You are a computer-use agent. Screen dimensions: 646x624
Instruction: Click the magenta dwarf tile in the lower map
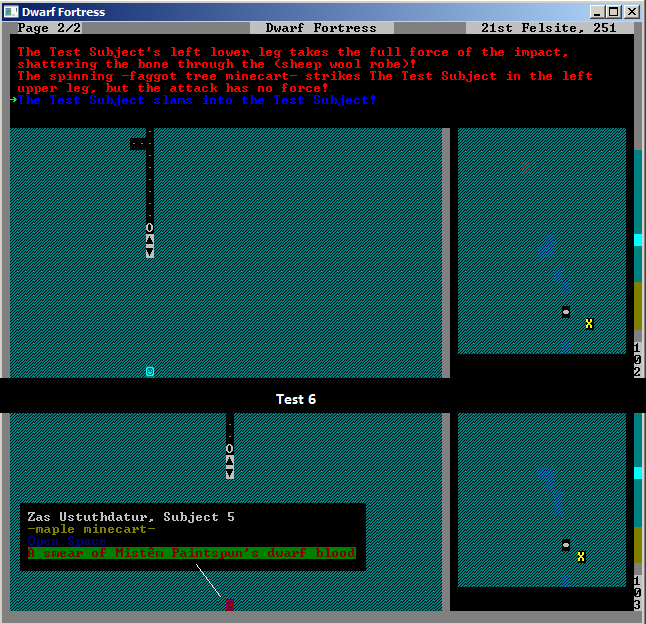coord(230,604)
